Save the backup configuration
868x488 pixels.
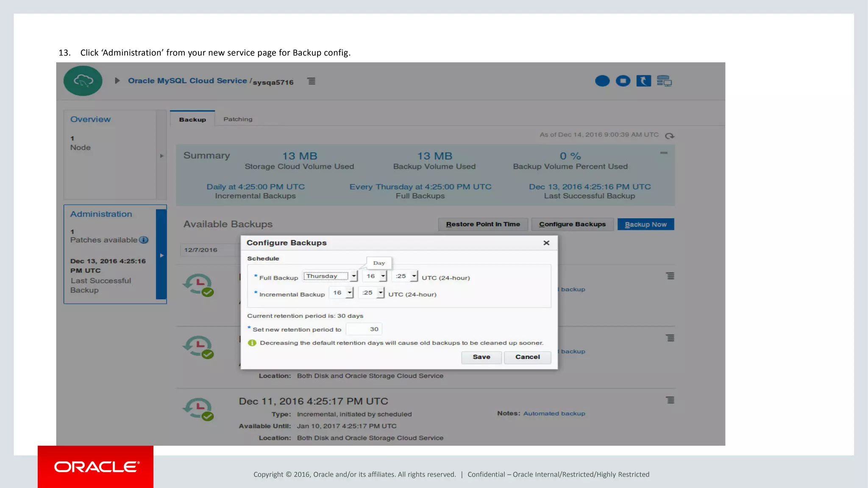(481, 357)
